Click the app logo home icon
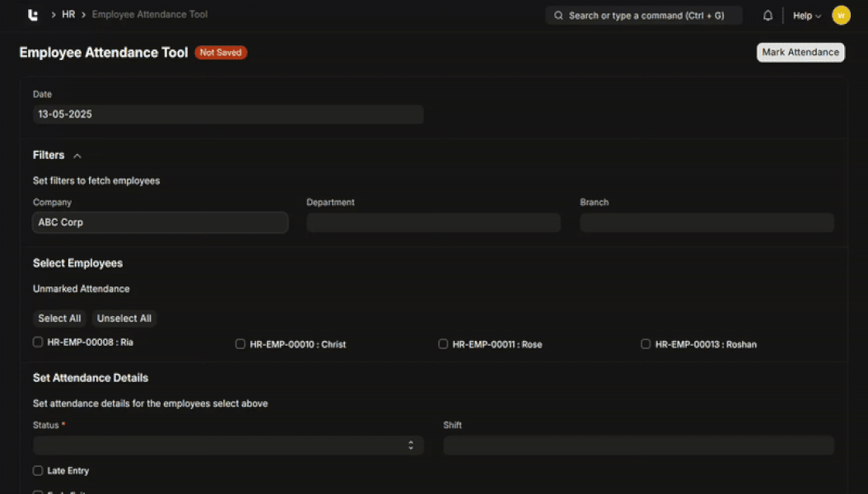Viewport: 868px width, 494px height. click(32, 15)
